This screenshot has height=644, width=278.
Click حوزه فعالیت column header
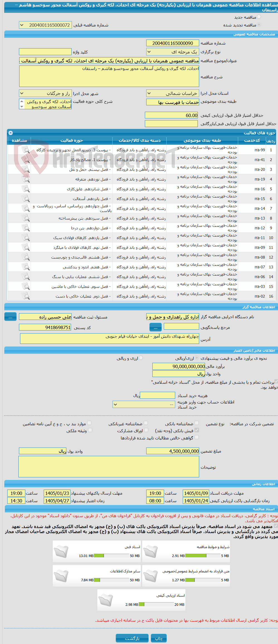click(x=72, y=140)
